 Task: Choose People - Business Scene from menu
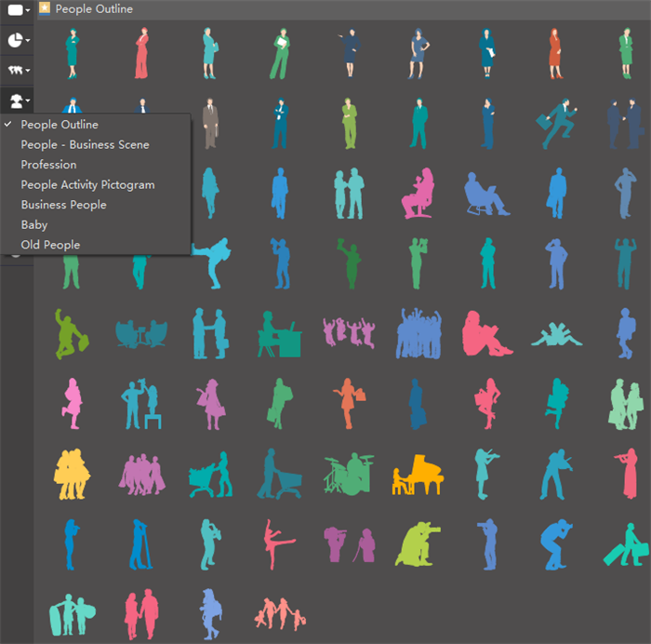click(x=85, y=144)
